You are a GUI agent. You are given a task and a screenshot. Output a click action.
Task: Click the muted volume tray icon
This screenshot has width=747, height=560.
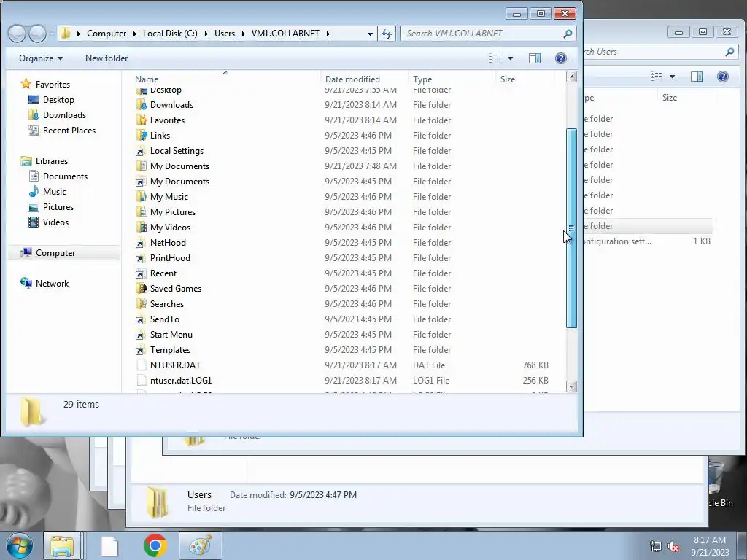[x=673, y=546]
